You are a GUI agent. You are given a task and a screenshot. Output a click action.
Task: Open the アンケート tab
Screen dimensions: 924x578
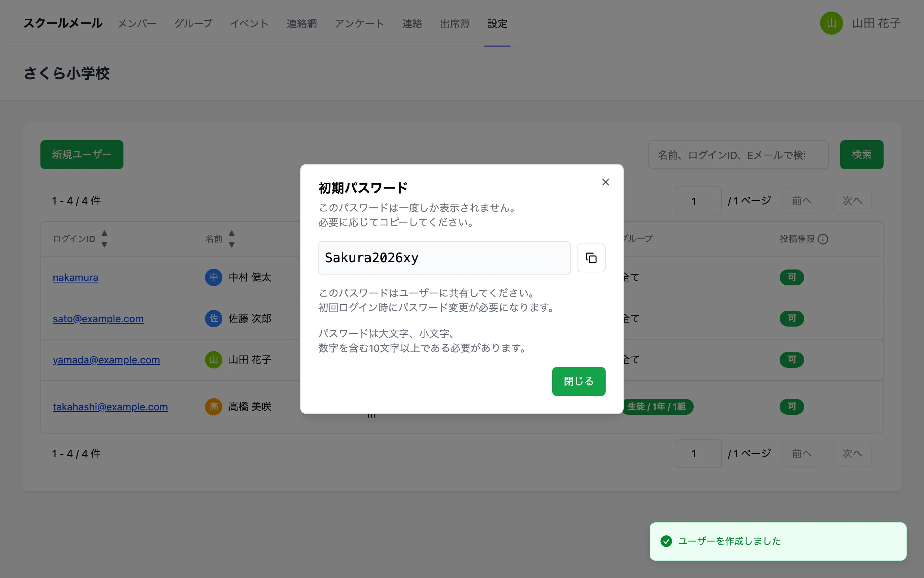(x=359, y=24)
